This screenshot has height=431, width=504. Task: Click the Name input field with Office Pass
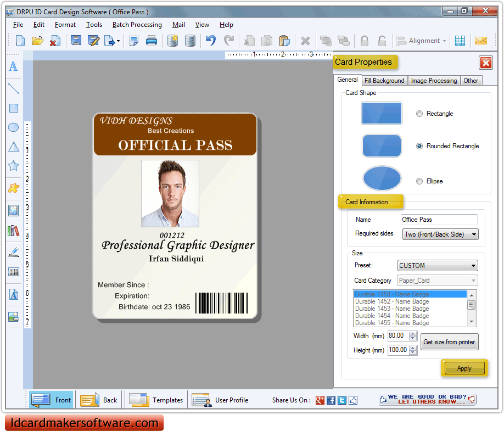(439, 220)
